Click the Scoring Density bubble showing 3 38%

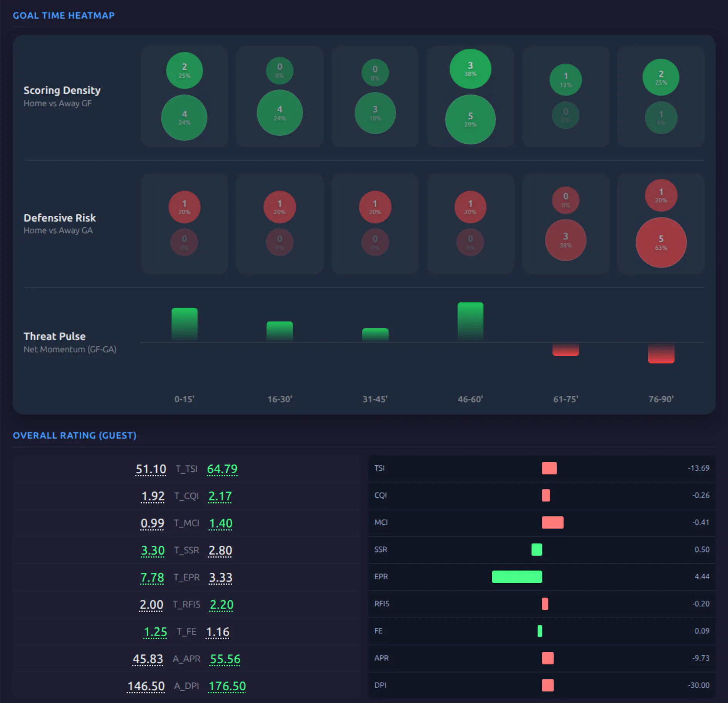(x=470, y=69)
